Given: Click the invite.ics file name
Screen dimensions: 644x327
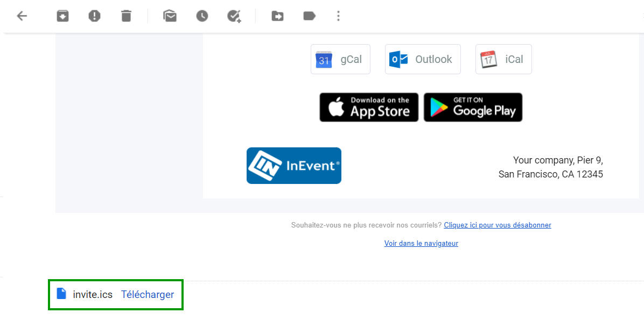Looking at the screenshot, I should point(93,295).
